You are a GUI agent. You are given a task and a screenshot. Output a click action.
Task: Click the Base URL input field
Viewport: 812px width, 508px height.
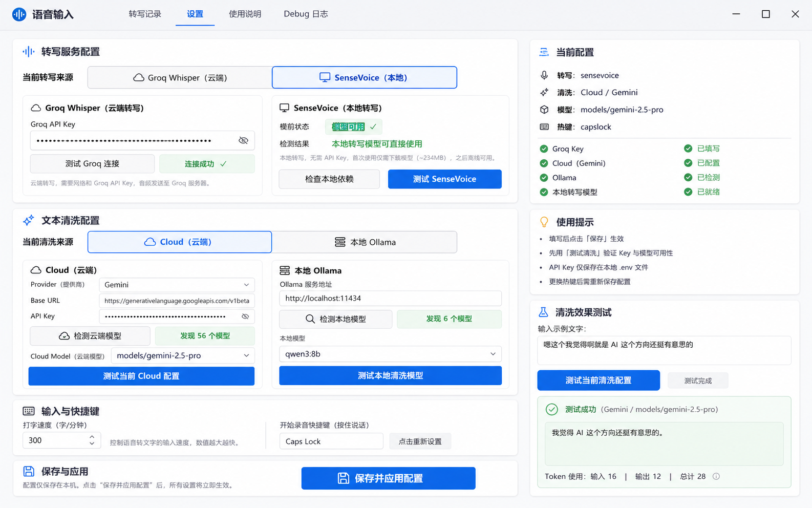[x=177, y=301]
